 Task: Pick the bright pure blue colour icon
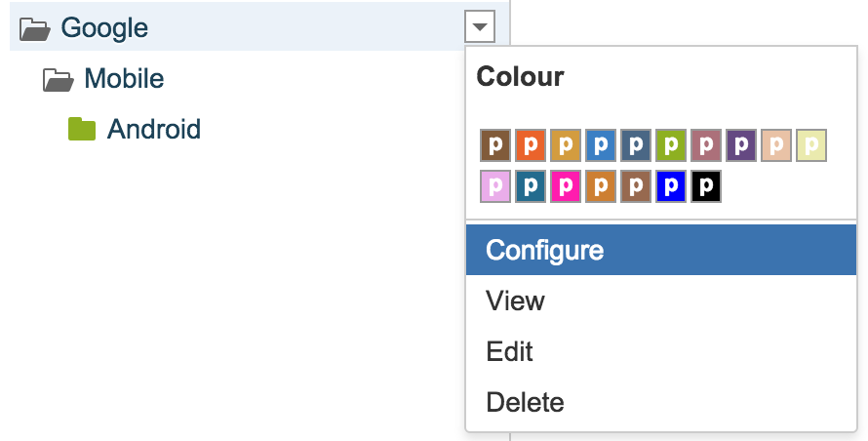671,185
